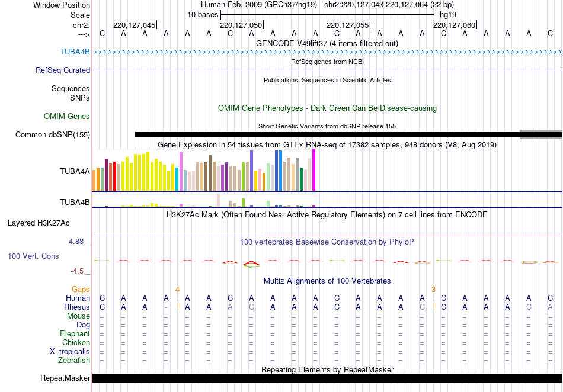Select the Rhesus alignment row label

pos(77,307)
